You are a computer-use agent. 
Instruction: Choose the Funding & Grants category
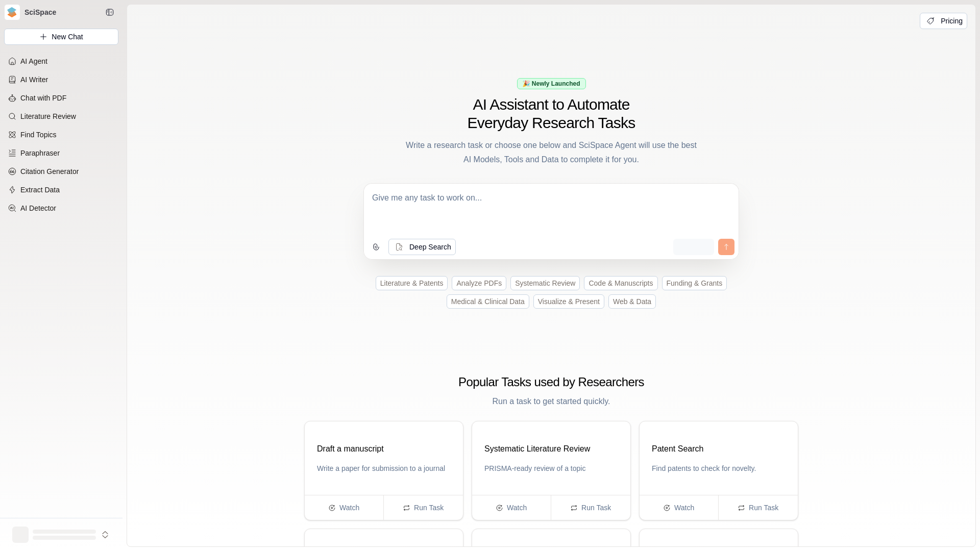694,283
